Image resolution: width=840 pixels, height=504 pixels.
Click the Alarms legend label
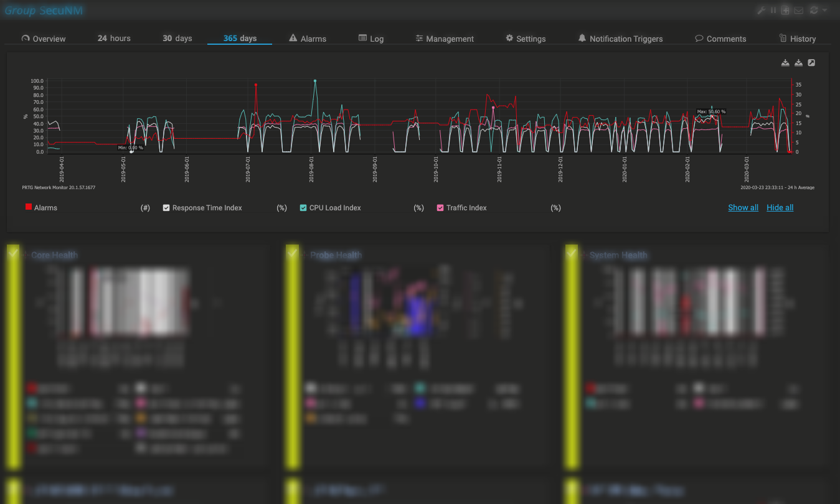(x=45, y=208)
